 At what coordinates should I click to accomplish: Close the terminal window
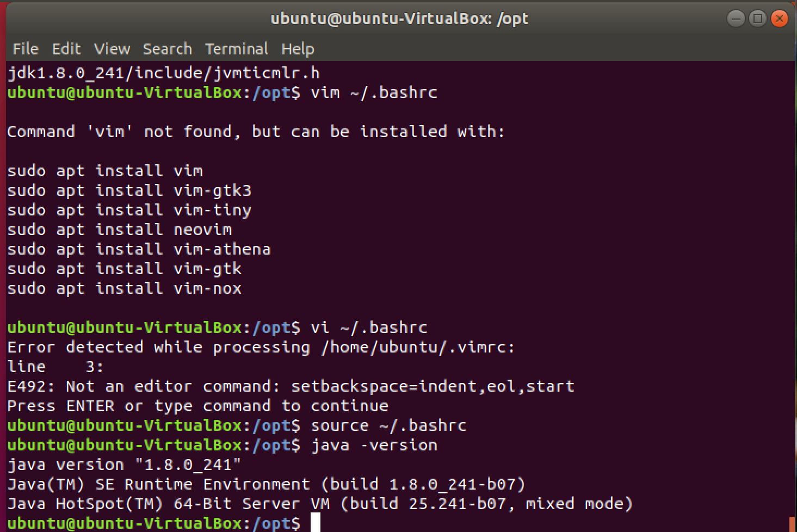[x=780, y=18]
